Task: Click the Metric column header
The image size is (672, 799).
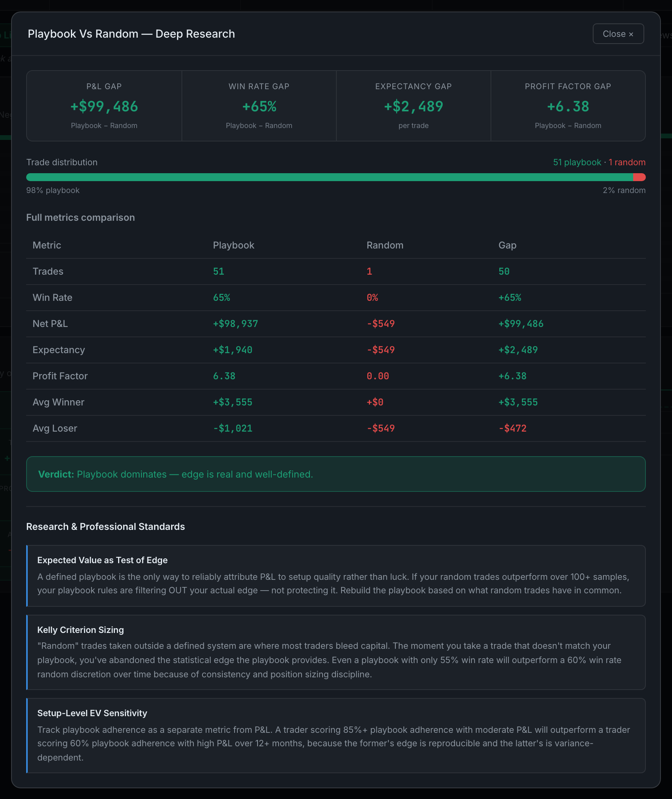Action: (47, 245)
